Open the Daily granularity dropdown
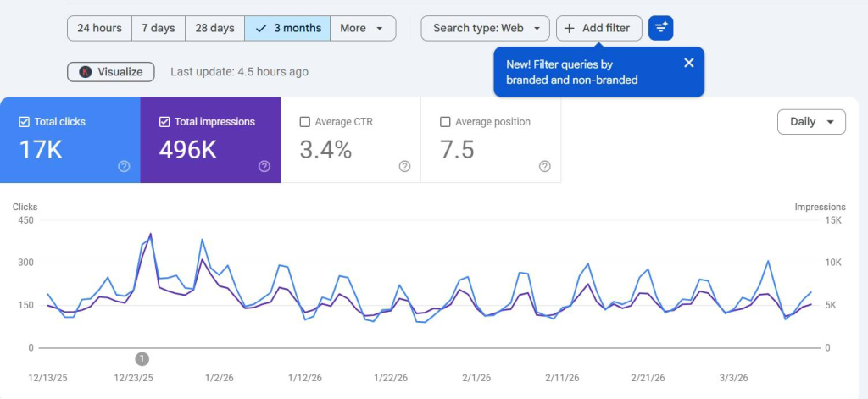Image resolution: width=868 pixels, height=399 pixels. click(x=811, y=122)
